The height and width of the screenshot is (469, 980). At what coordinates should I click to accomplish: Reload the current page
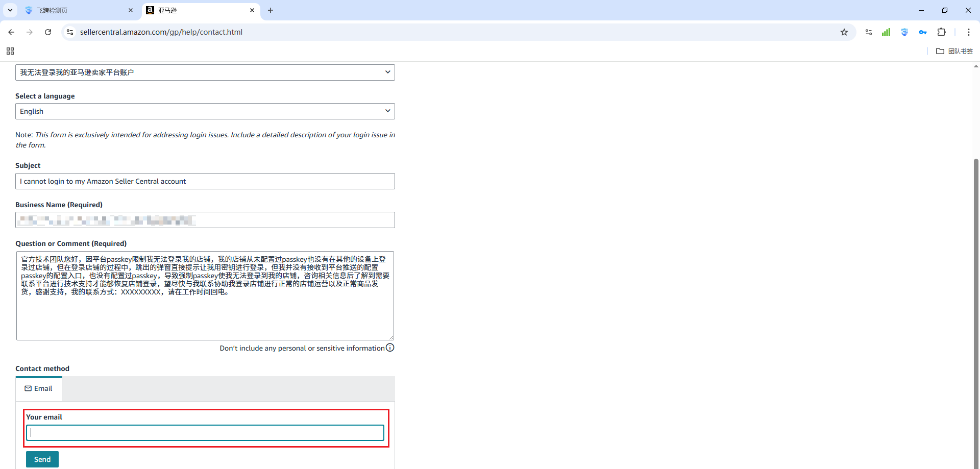point(48,32)
